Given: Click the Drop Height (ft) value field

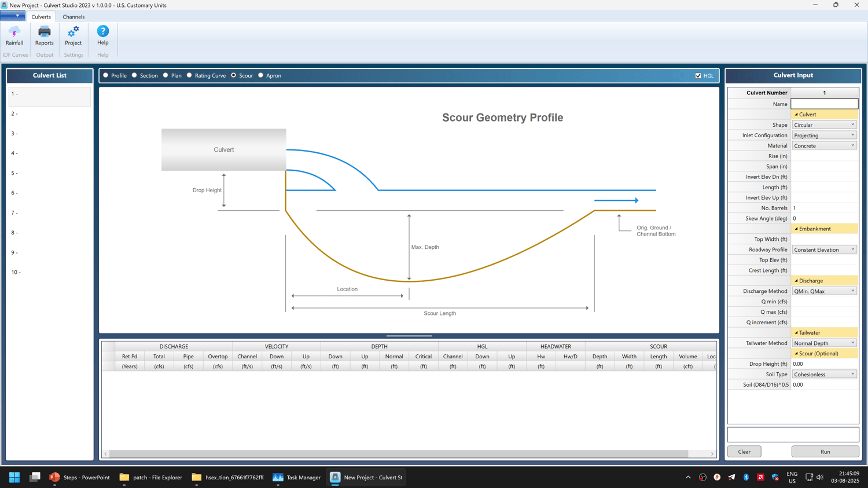Looking at the screenshot, I should (825, 364).
